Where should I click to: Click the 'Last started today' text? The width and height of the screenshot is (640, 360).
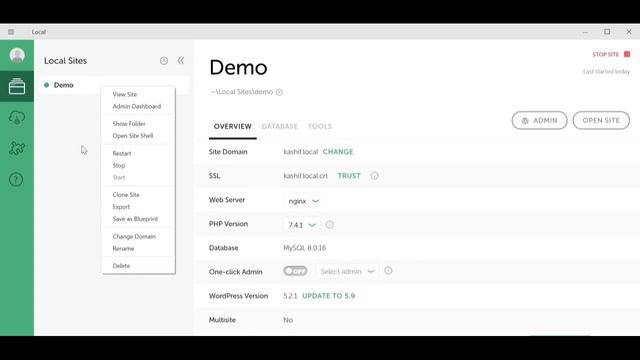(606, 71)
